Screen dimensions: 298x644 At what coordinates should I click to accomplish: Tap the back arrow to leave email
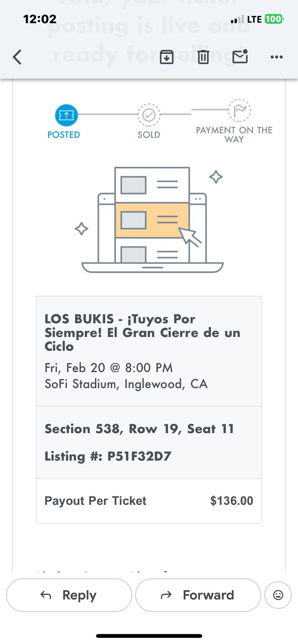click(17, 57)
